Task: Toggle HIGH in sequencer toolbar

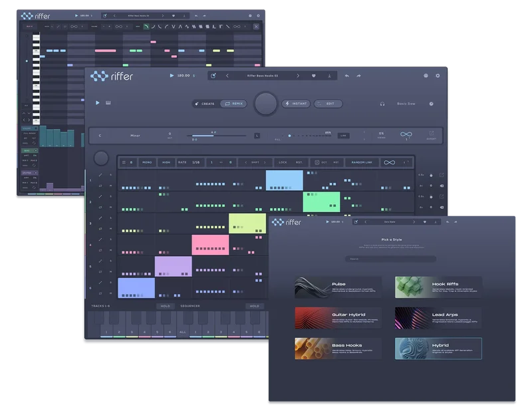Action: tap(166, 162)
